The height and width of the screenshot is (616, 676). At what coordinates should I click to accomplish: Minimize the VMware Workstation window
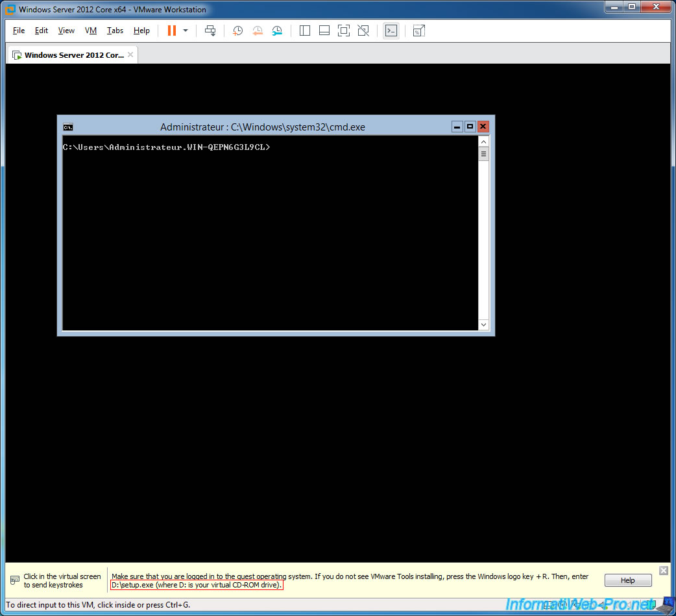point(614,7)
